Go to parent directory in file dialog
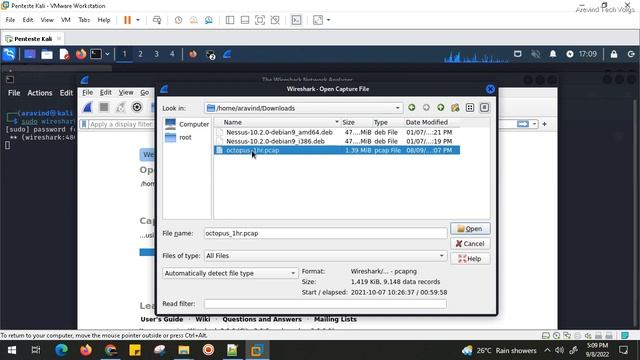Image resolution: width=640 pixels, height=360 pixels. pos(441,108)
